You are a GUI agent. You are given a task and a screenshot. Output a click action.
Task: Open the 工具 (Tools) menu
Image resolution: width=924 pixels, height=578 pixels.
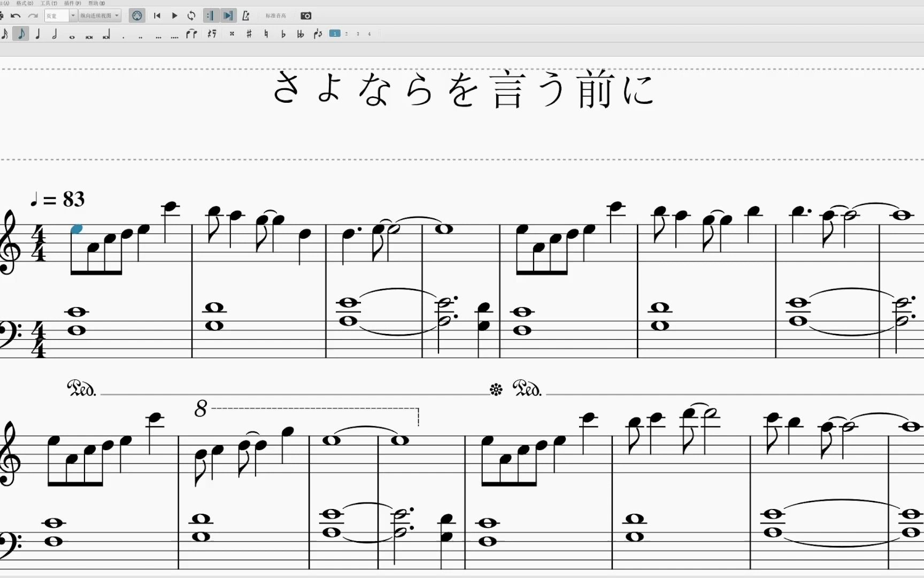coord(49,3)
